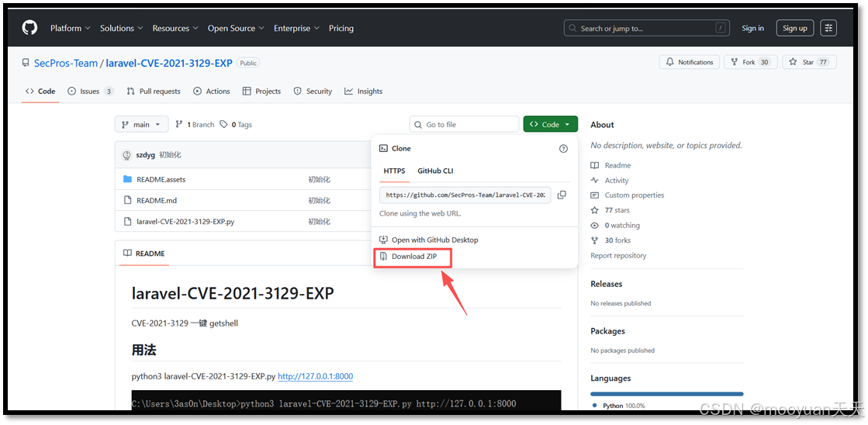Go to the Pricing page
This screenshot has width=868, height=425.
tap(341, 28)
